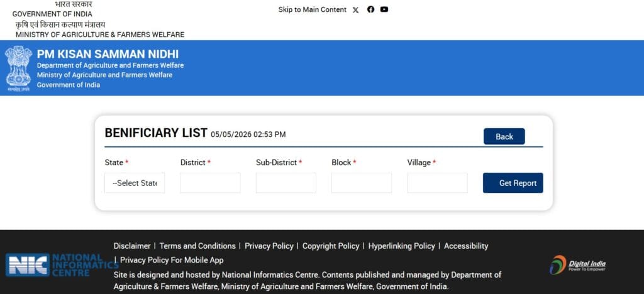This screenshot has height=294, width=644.
Task: Open the YouTube social icon
Action: 384,9
